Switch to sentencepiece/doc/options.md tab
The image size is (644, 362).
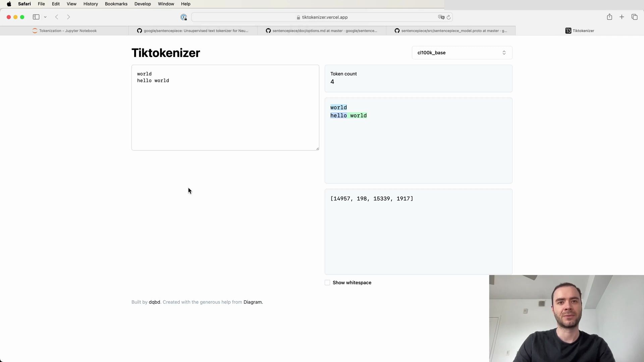[x=322, y=31]
